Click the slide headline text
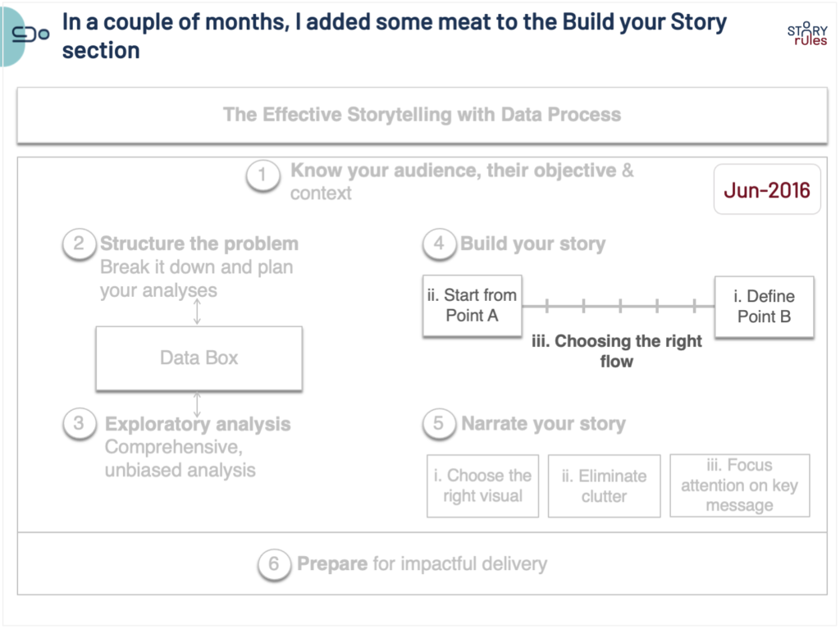This screenshot has height=629, width=840. point(394,35)
